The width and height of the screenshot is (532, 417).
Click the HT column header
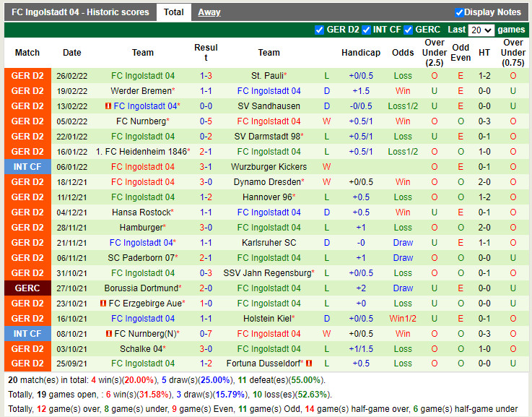(x=484, y=53)
